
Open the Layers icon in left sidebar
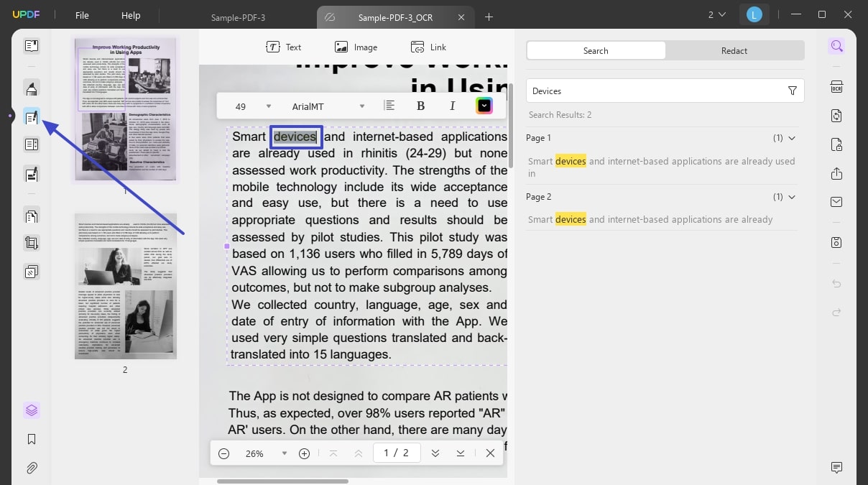coord(31,410)
